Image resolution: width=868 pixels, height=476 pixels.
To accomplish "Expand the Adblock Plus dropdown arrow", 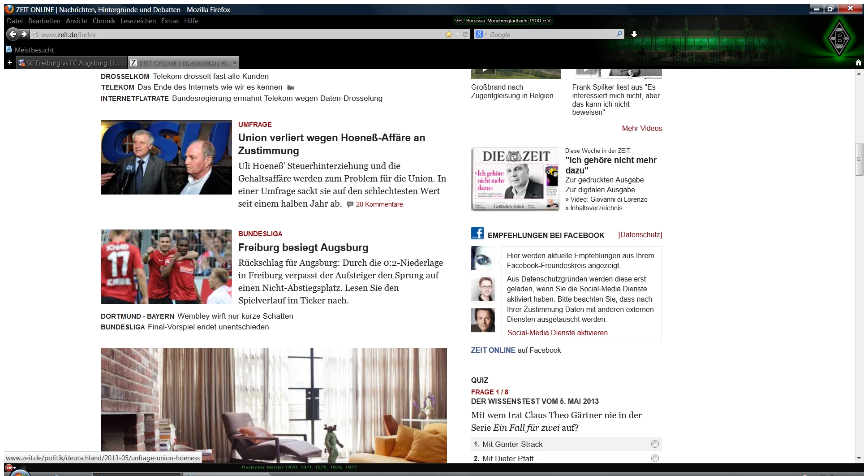I will pos(15,468).
